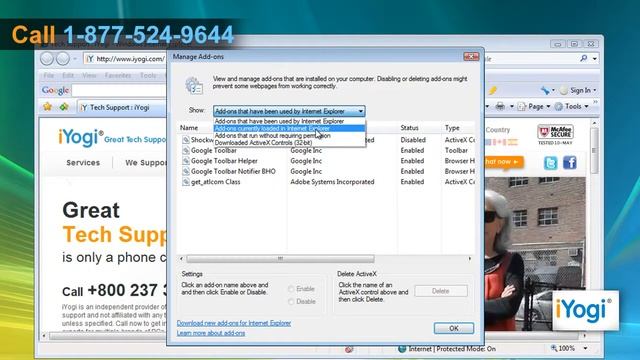
Task: Click the Type column header
Action: pyautogui.click(x=452, y=128)
